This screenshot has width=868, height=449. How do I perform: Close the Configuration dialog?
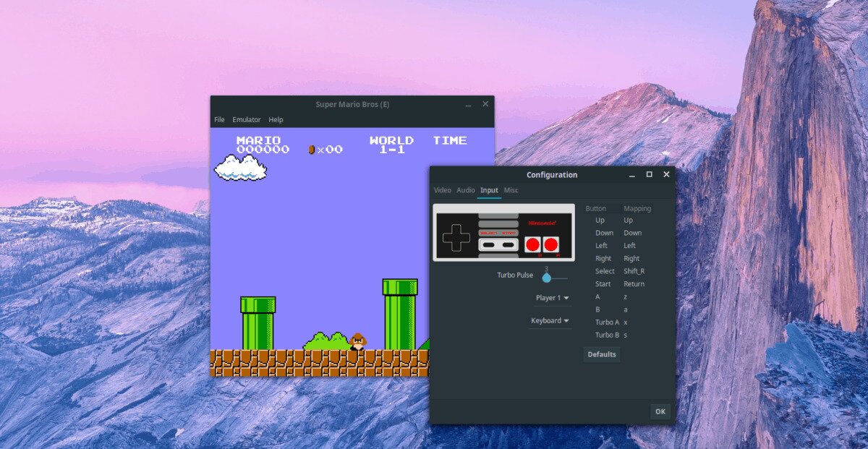[666, 174]
